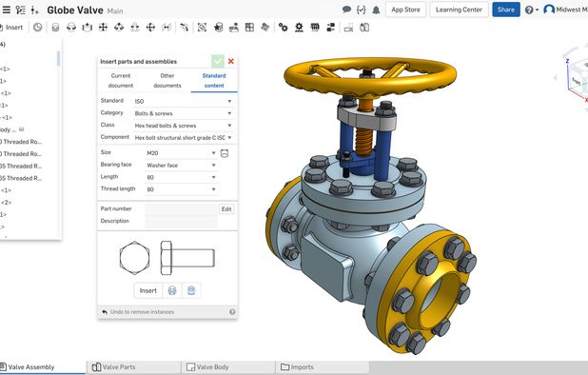
Task: Click the Part number field
Action: point(181,209)
